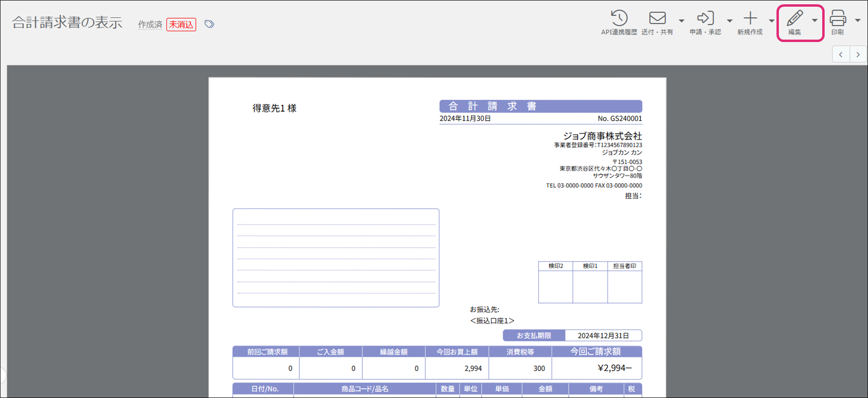Click the tag icon beside 未消込
This screenshot has height=398, width=868.
coord(209,24)
